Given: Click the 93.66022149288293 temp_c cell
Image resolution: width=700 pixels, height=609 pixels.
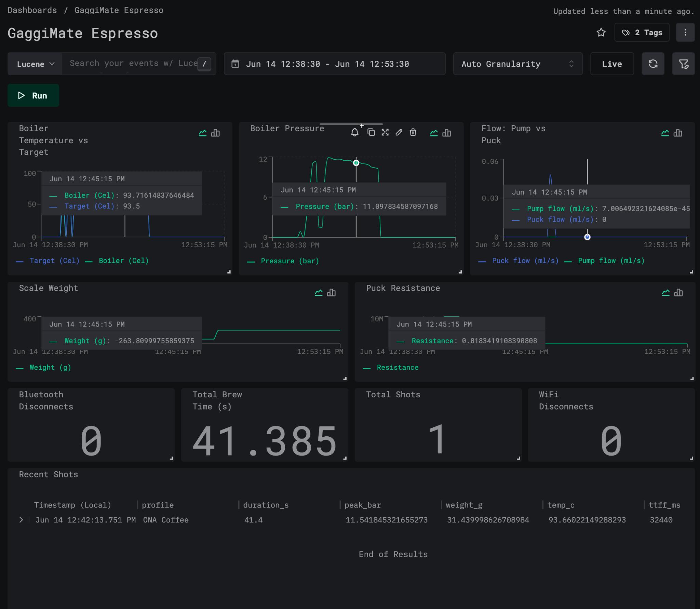Looking at the screenshot, I should point(587,520).
